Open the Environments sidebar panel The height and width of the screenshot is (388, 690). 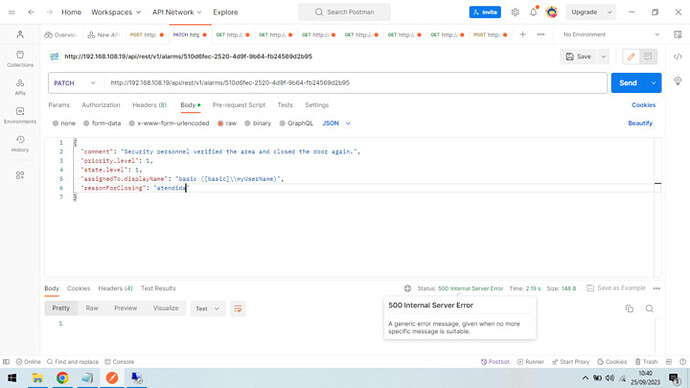tap(20, 115)
